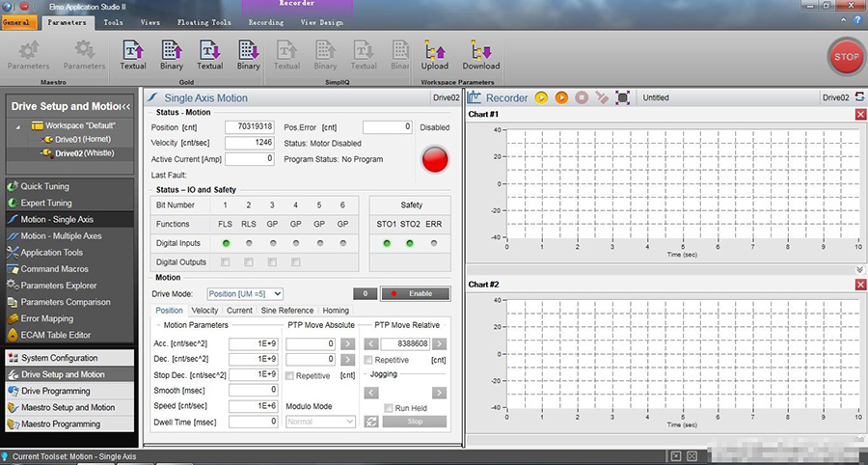Image resolution: width=868 pixels, height=465 pixels.
Task: Open Expert Tuning from the sidebar
Action: click(46, 203)
